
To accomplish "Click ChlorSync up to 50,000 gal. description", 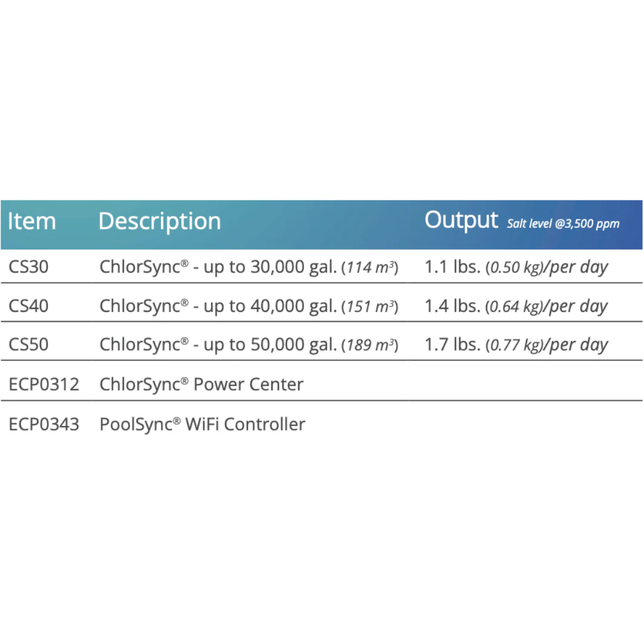I will [x=249, y=345].
